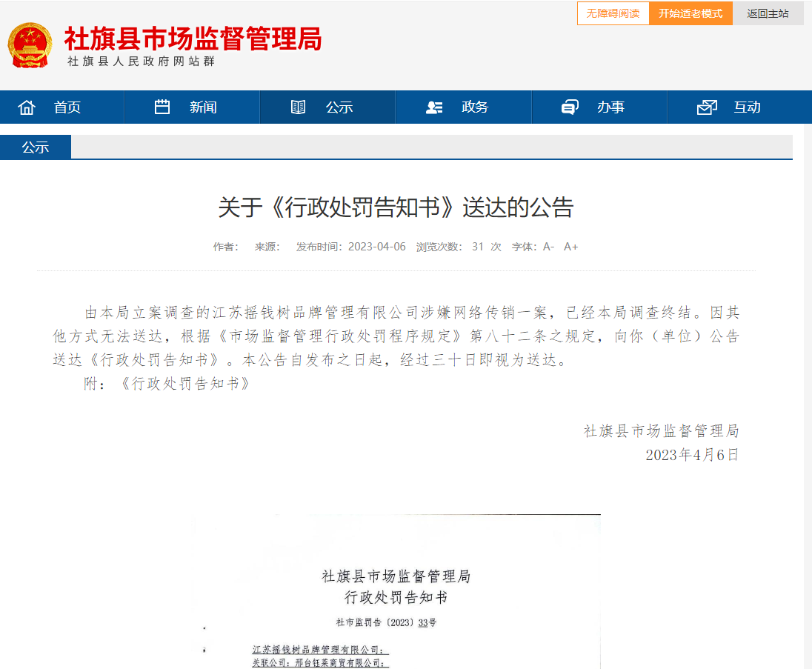This screenshot has height=669, width=812.
Task: Select the 公示 breadcrumb tab
Action: pyautogui.click(x=36, y=147)
